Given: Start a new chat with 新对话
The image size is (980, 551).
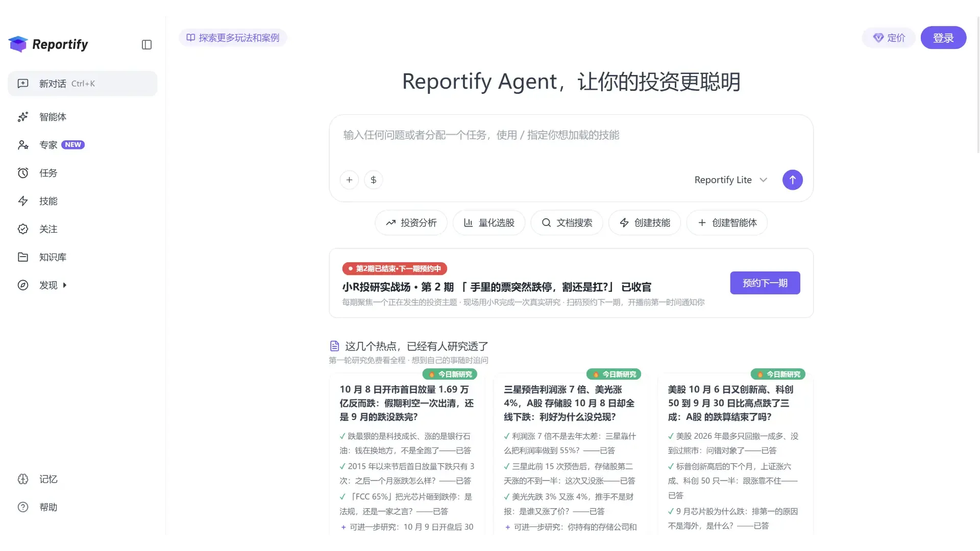Looking at the screenshot, I should pyautogui.click(x=82, y=84).
